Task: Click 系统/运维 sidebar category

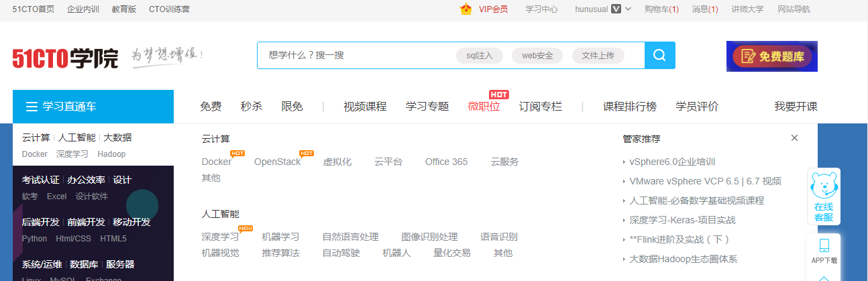Action: pyautogui.click(x=42, y=264)
